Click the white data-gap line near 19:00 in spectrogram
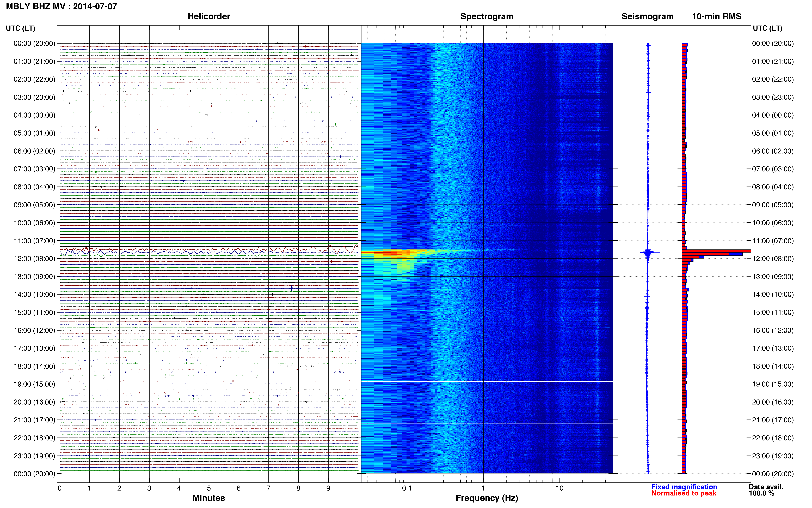 click(487, 381)
